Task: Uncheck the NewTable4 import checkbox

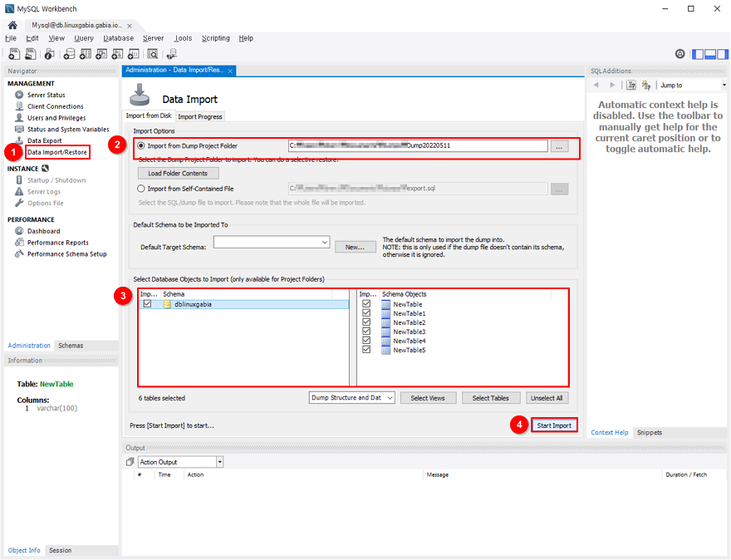Action: (x=366, y=341)
